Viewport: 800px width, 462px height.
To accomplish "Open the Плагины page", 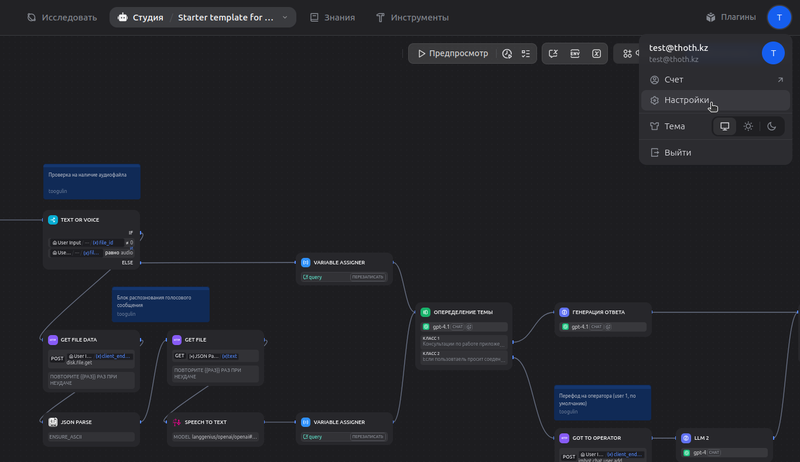I will click(x=732, y=18).
